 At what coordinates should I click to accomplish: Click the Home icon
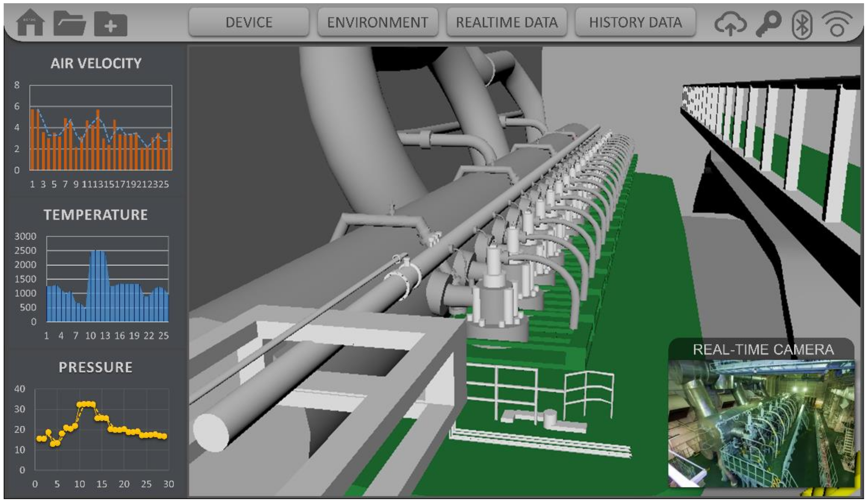tap(30, 23)
